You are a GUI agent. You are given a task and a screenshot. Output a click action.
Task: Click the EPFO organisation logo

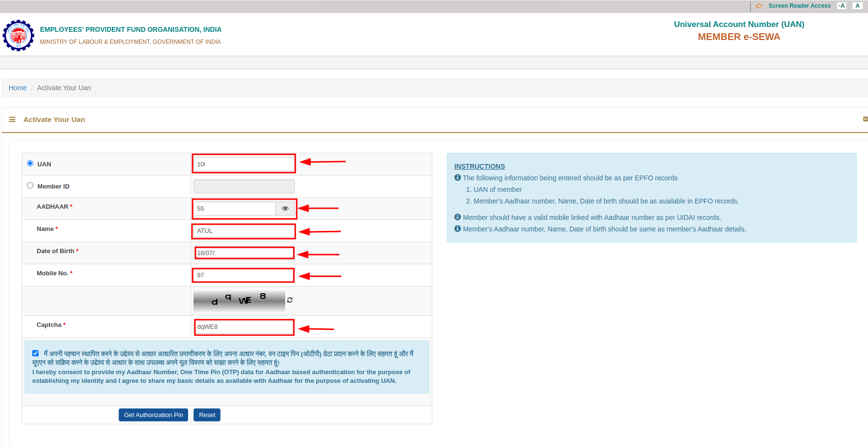point(18,35)
